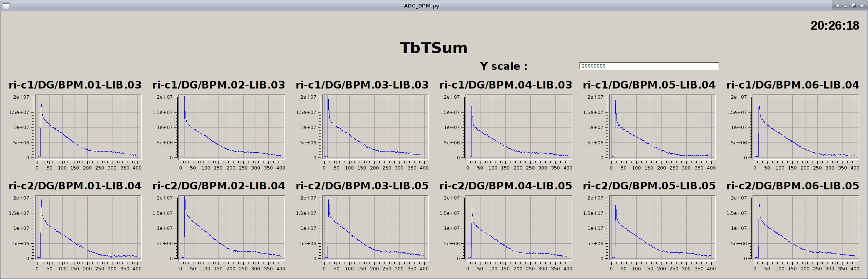The image size is (868, 279).
Task: Click the 20:26:18 clock display
Action: 835,25
